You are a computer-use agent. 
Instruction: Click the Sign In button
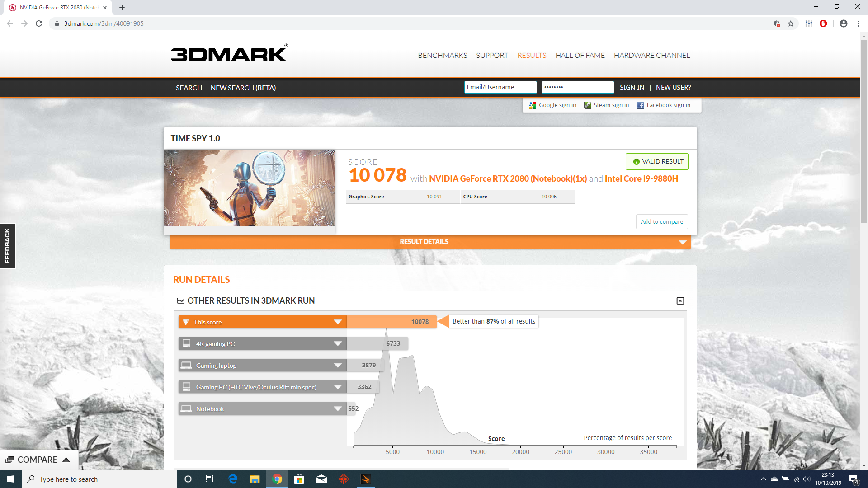click(632, 88)
